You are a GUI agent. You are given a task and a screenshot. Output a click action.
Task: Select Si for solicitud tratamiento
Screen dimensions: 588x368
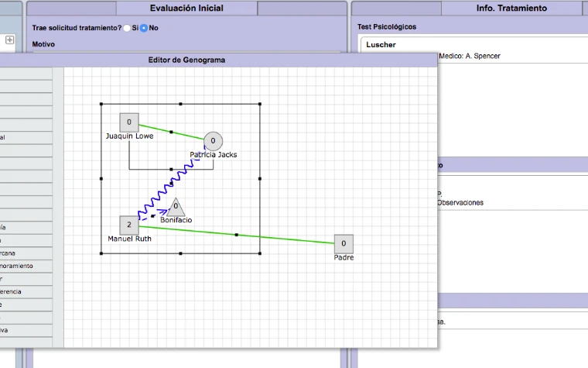(x=127, y=28)
